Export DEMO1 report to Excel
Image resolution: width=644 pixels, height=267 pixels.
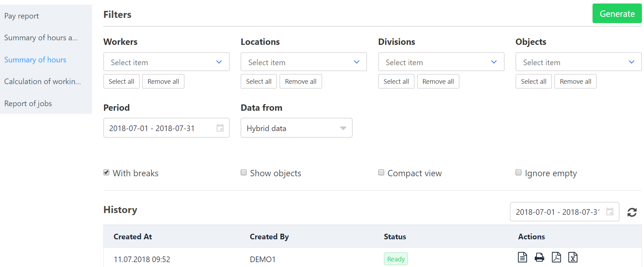pyautogui.click(x=573, y=258)
